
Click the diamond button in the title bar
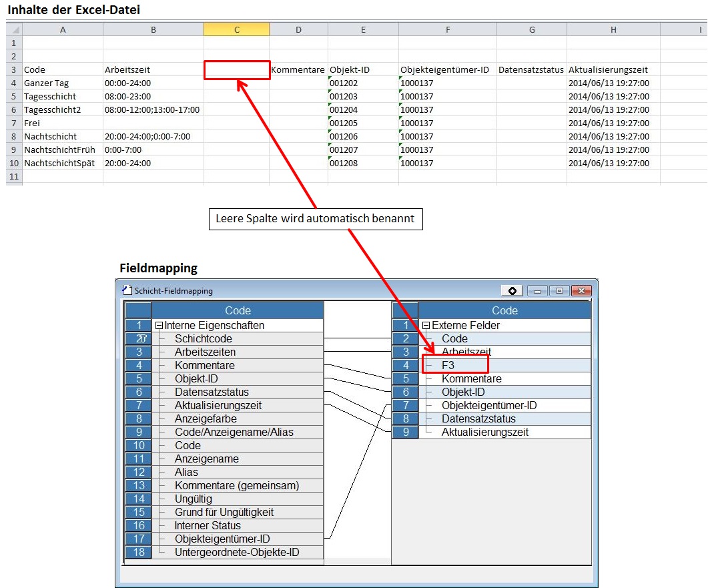[x=512, y=290]
